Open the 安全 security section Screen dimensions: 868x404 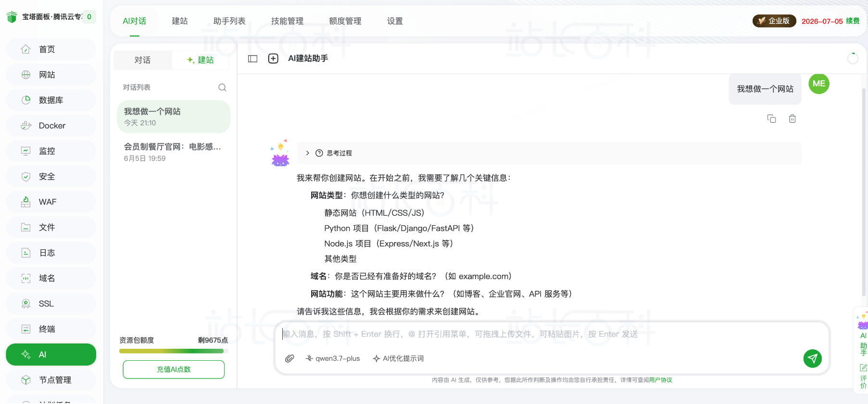click(x=50, y=176)
